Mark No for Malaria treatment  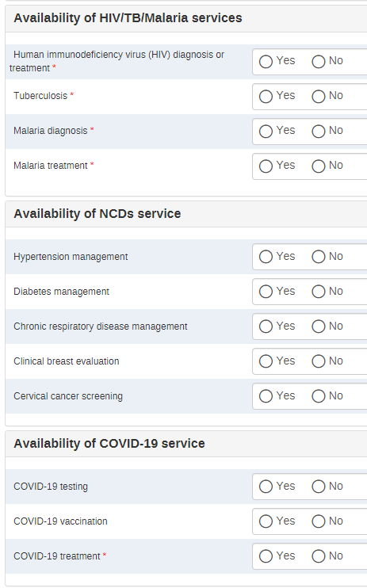click(x=318, y=166)
